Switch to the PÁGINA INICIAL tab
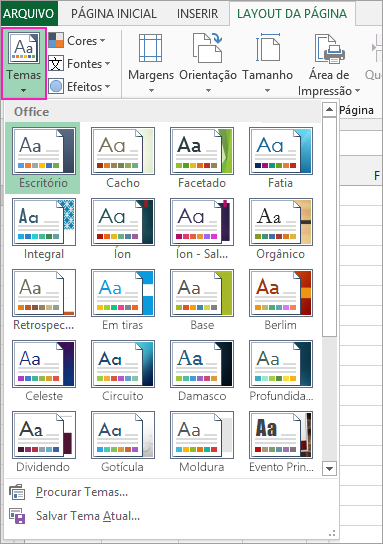383x544 pixels. pyautogui.click(x=114, y=14)
